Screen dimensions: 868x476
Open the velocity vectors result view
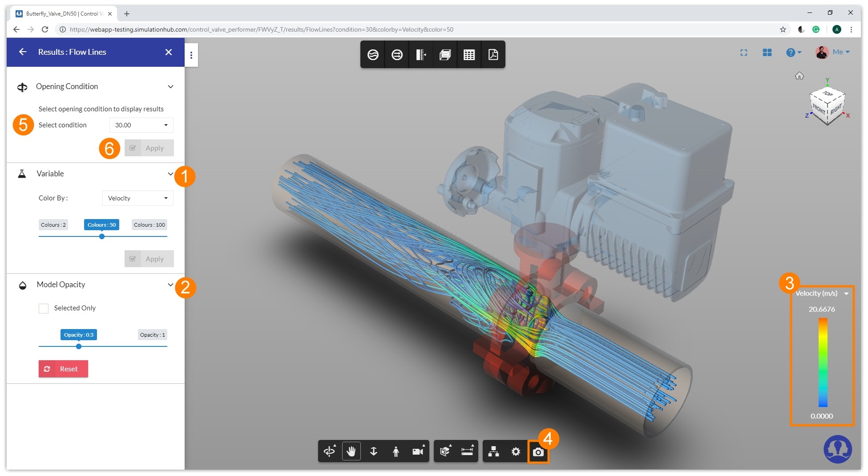click(397, 54)
